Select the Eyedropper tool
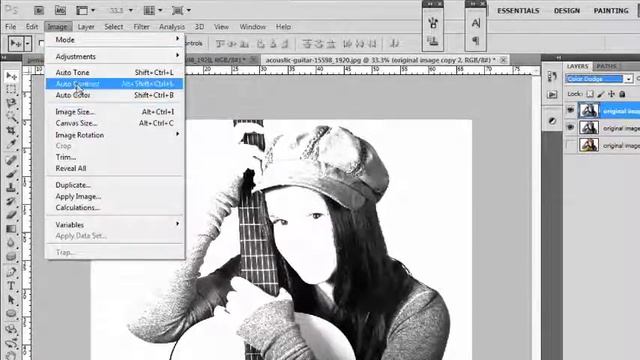This screenshot has width=640, height=360. [11, 144]
